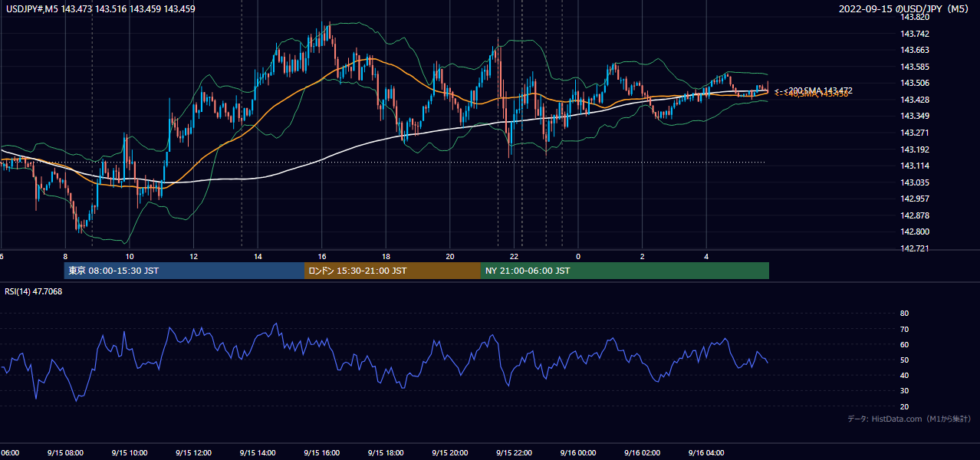Select the ロンドン 15:30-21:00 JST session bar
The width and height of the screenshot is (980, 460).
click(393, 271)
